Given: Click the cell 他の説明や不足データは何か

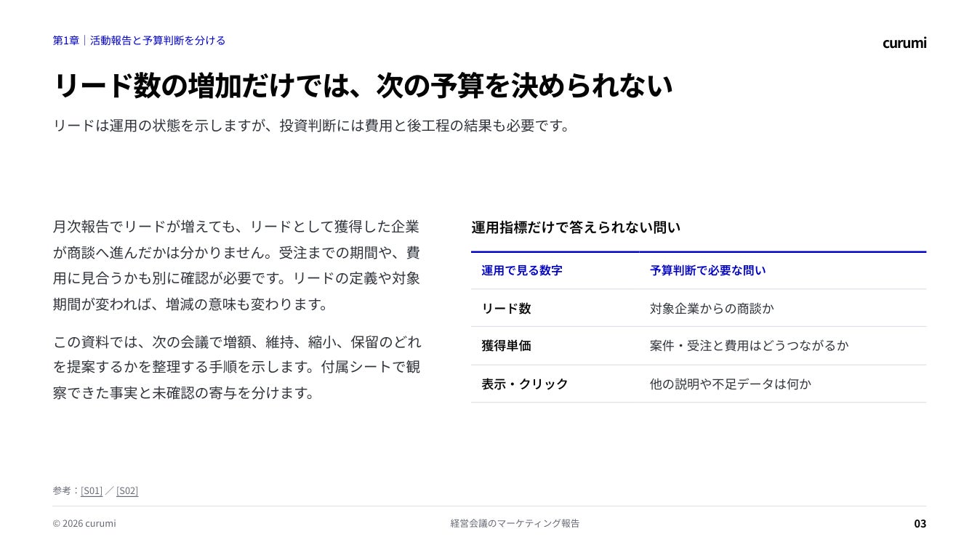Looking at the screenshot, I should tap(730, 384).
